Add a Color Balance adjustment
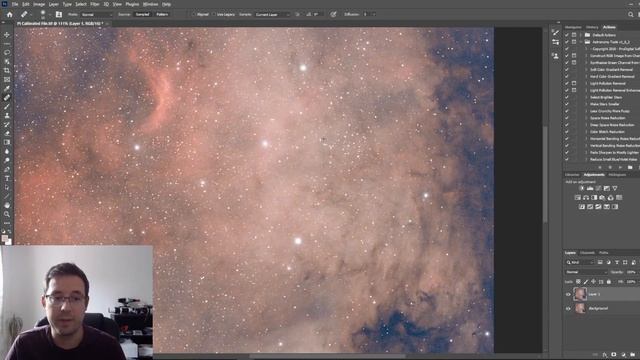 pos(586,198)
